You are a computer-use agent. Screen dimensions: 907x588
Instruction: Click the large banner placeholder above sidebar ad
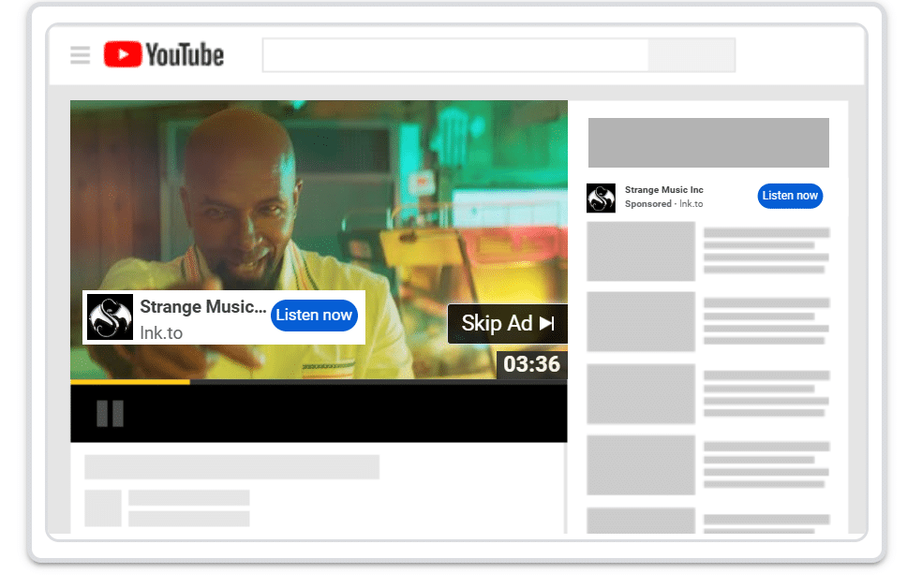coord(708,142)
